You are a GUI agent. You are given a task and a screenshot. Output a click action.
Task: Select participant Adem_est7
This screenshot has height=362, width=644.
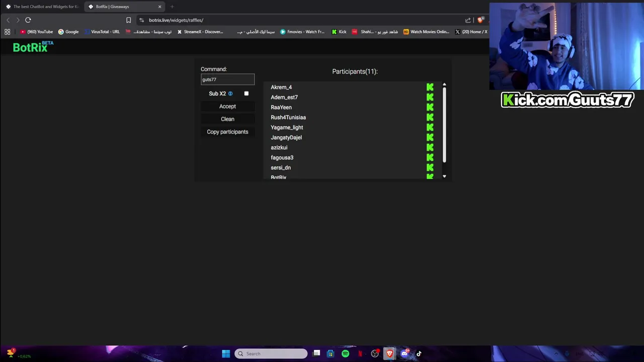pos(284,97)
